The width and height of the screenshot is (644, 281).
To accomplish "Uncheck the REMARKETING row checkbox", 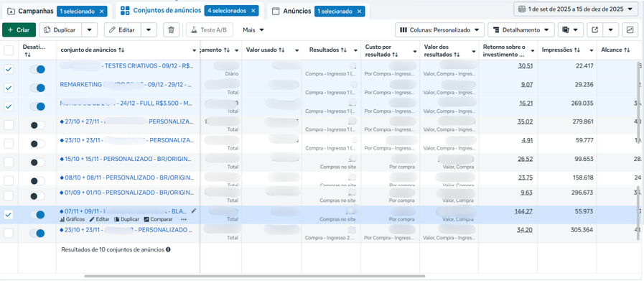I will tap(9, 88).
